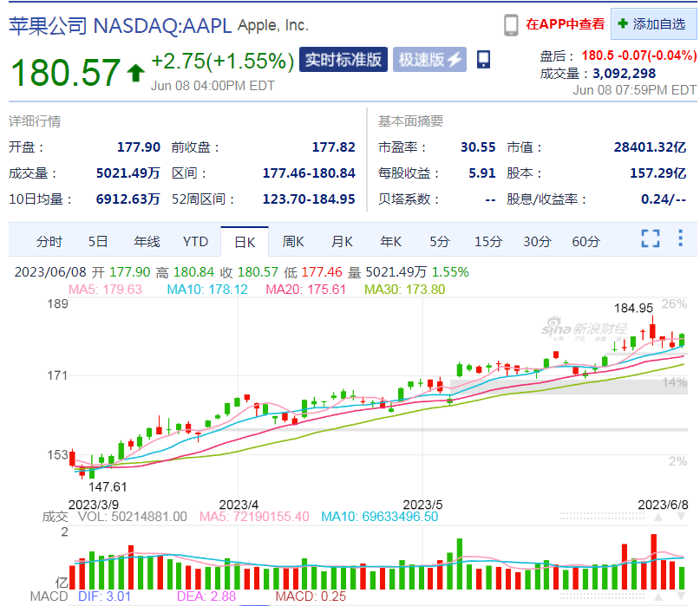Image resolution: width=700 pixels, height=606 pixels.
Task: Switch to the 5分 interval tab
Action: coord(440,241)
